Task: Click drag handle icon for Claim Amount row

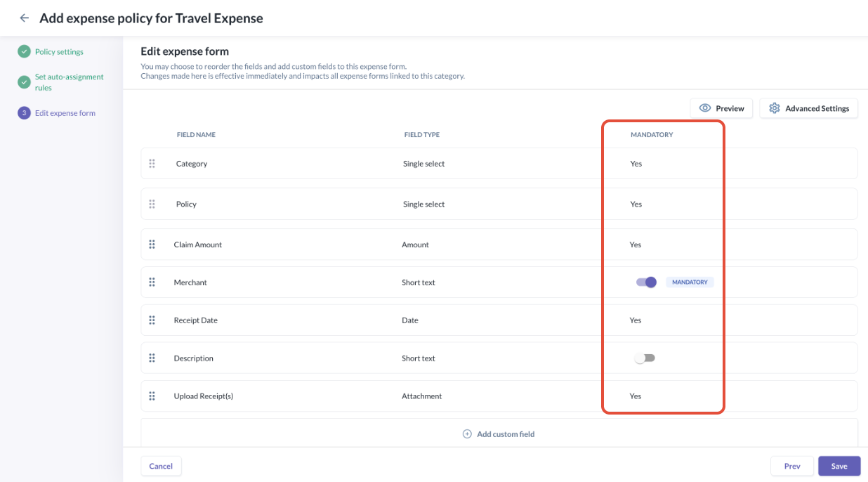Action: 152,245
